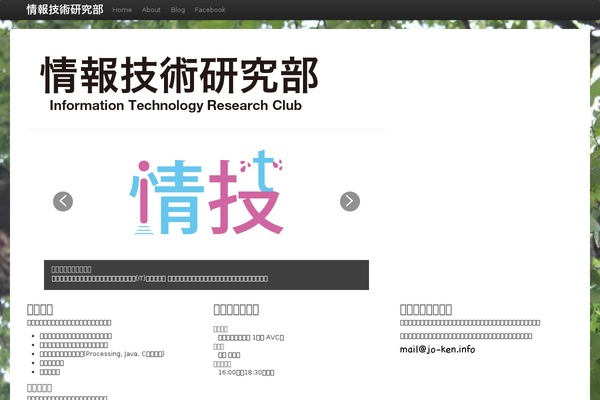The height and width of the screenshot is (400, 600).
Task: Open the Blog navigation item
Action: pos(178,10)
